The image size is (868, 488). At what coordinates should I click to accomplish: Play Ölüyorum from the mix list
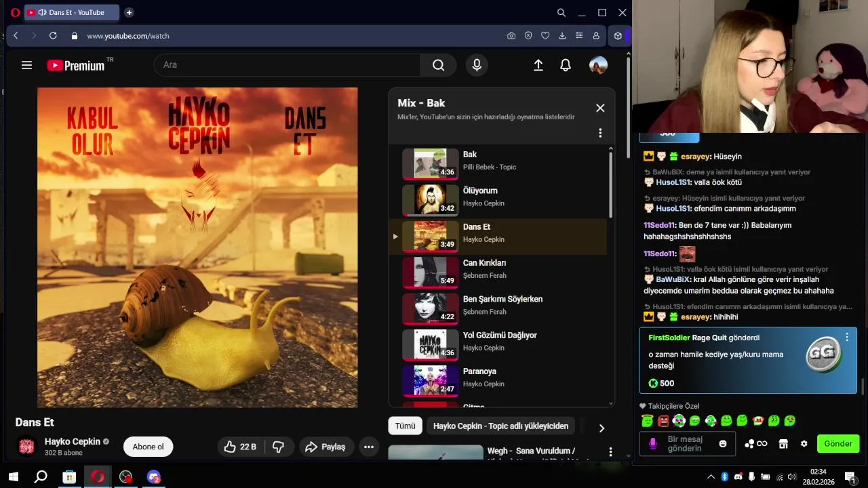(498, 200)
